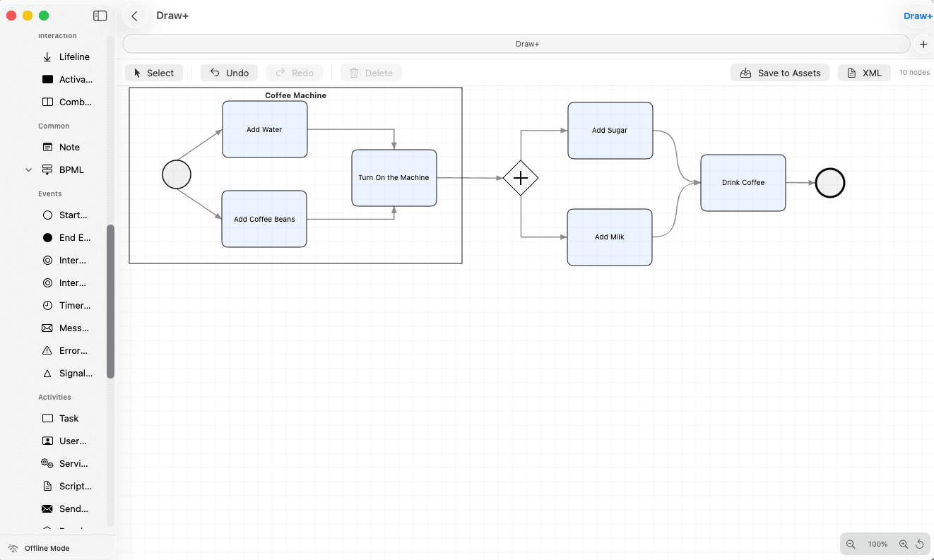
Task: Select the User task shape
Action: pyautogui.click(x=65, y=441)
